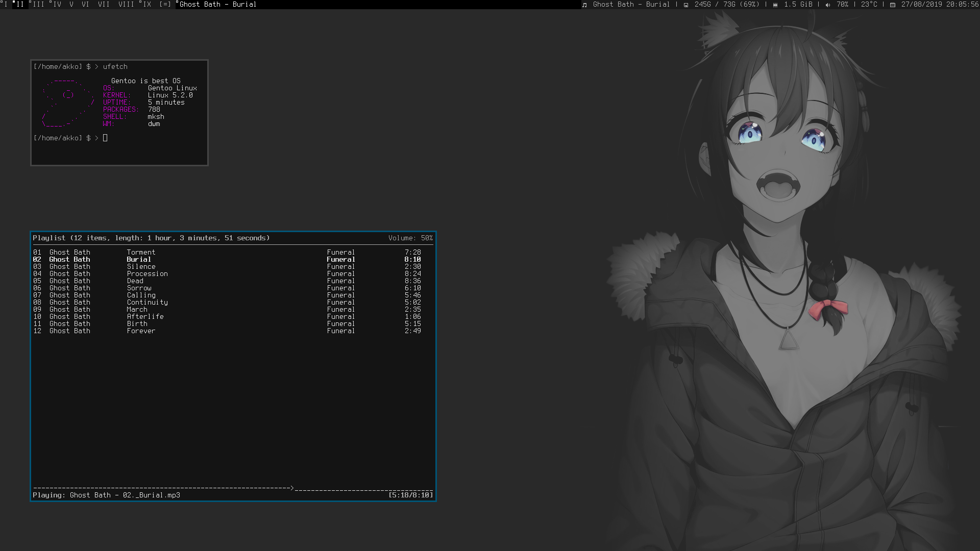Click the 23°C temperature readout
This screenshot has width=980, height=551.
[x=869, y=4]
